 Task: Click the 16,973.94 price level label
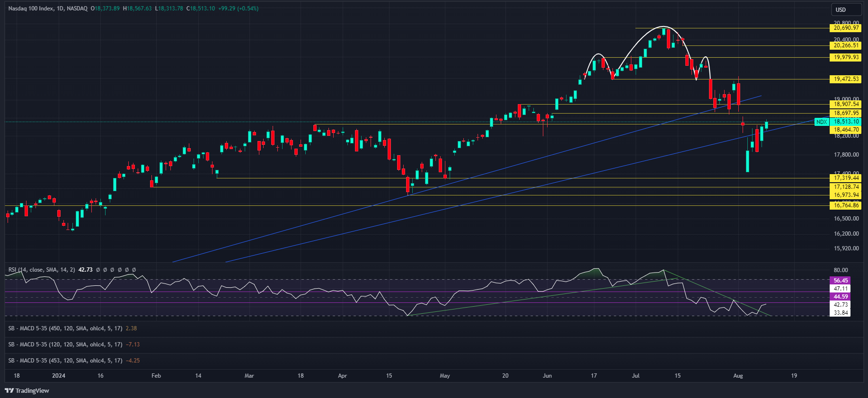(x=846, y=195)
